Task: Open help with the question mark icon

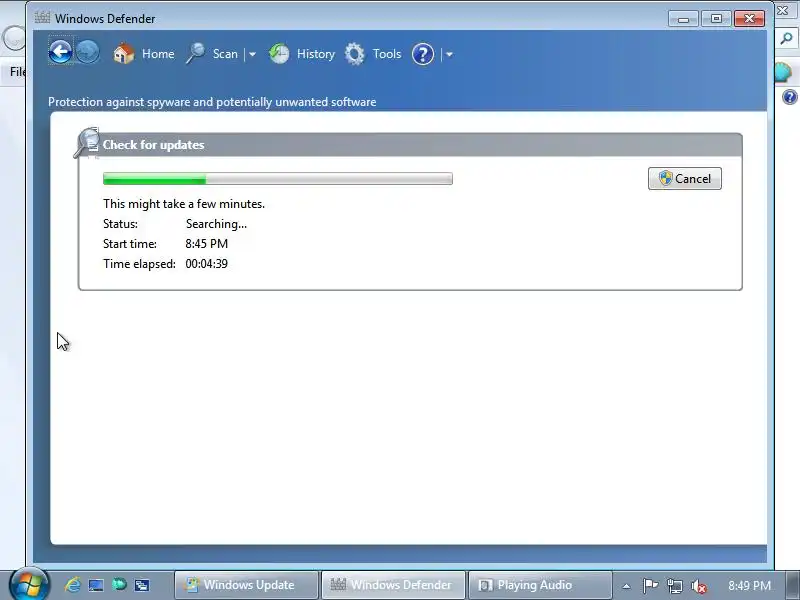Action: [x=423, y=54]
